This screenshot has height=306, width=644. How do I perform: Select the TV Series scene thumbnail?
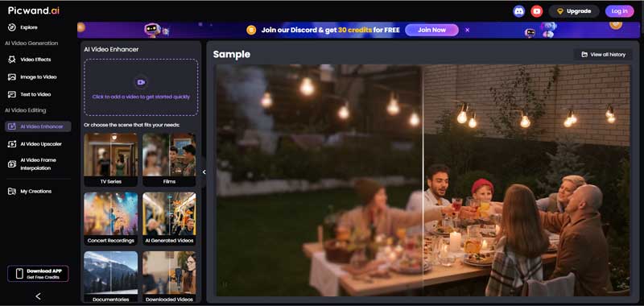pos(110,159)
